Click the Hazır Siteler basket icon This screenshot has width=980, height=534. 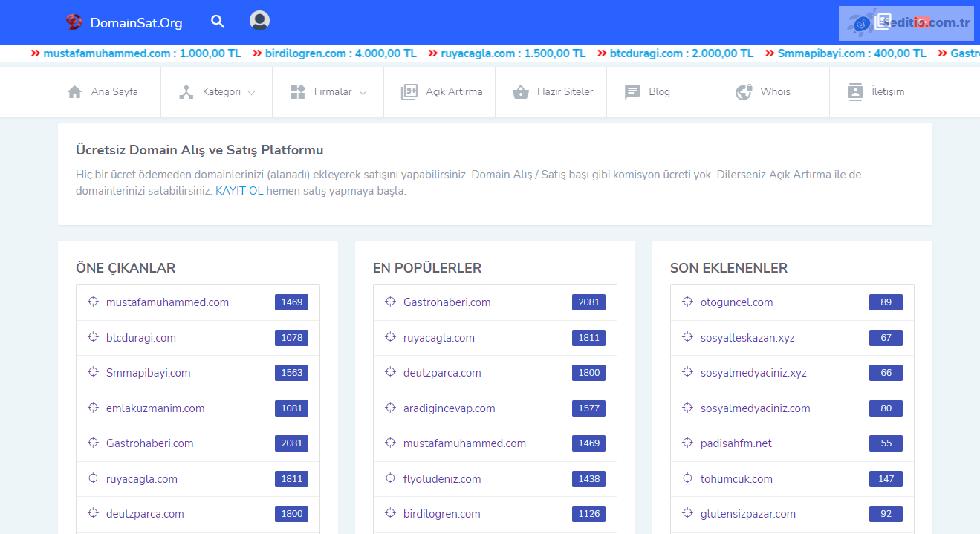tap(520, 92)
